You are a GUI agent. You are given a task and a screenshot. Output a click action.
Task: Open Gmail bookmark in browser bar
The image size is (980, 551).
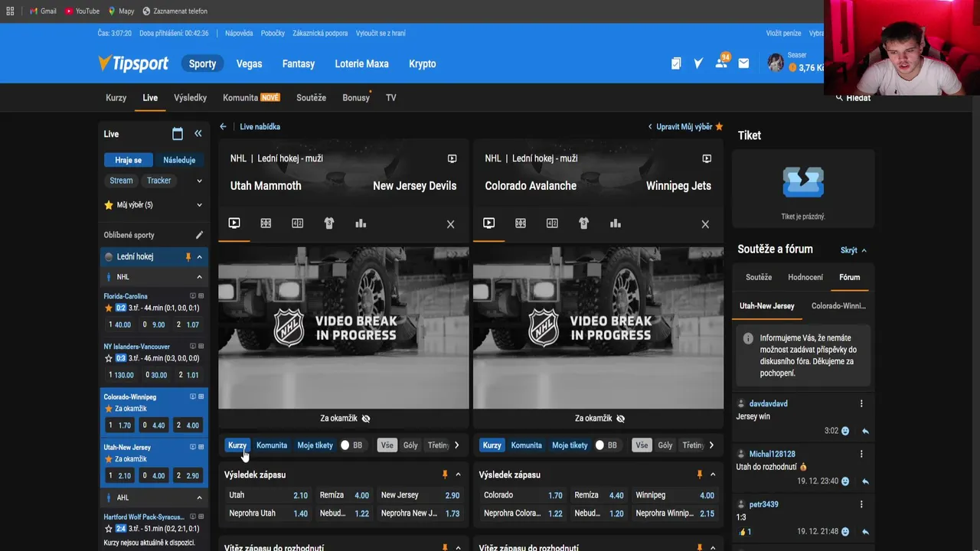(42, 11)
